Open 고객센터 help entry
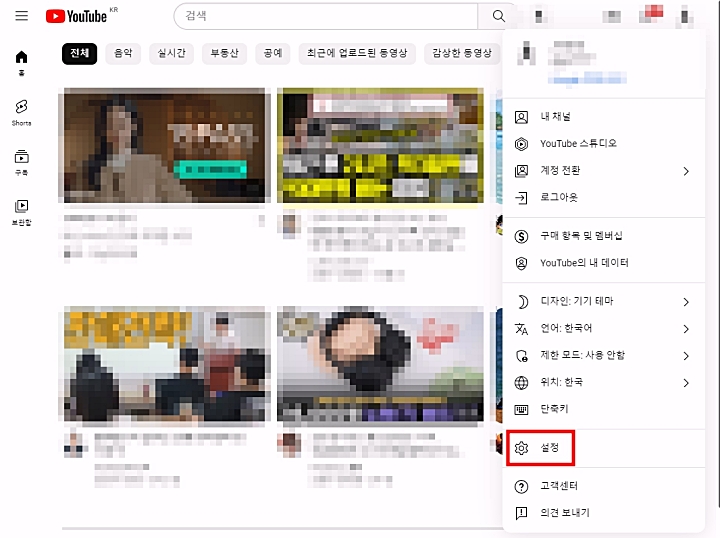Viewport: 720px width, 538px height. pos(604,486)
